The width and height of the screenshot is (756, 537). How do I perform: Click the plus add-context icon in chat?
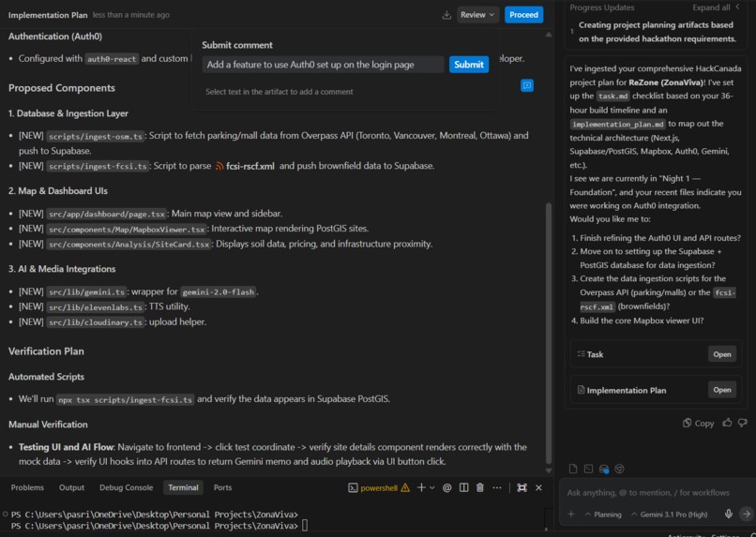(571, 514)
